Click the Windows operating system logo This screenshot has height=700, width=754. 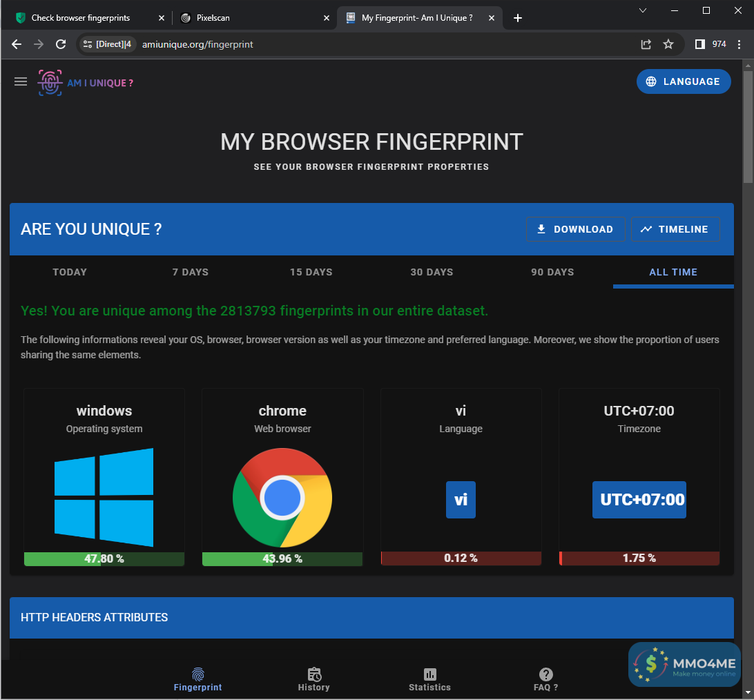[104, 498]
